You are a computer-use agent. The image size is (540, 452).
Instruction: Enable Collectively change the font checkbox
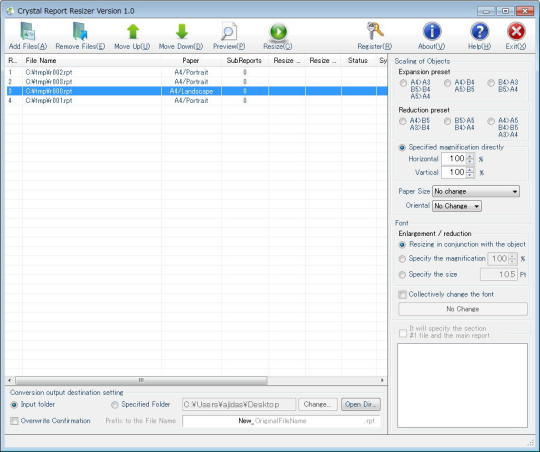[x=402, y=295]
